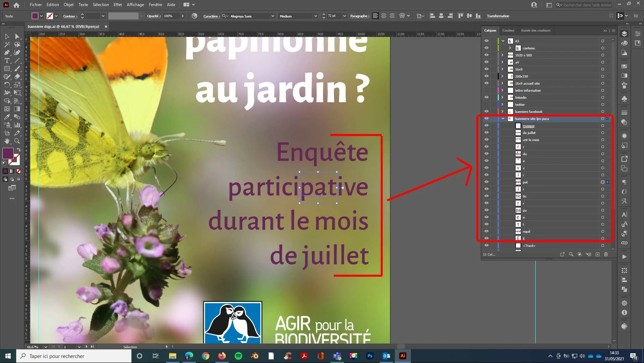
Task: Click the Opacité label link
Action: click(x=154, y=16)
